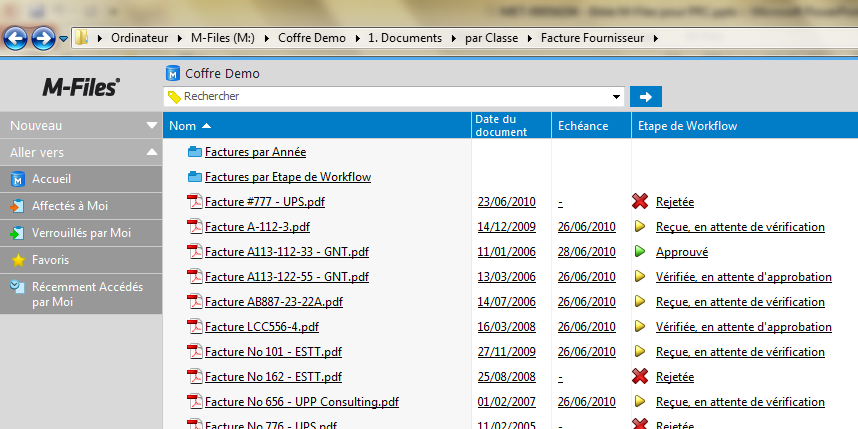The height and width of the screenshot is (429, 858).
Task: Click yellow arrow icon for Facture LCC556-4 row
Action: tap(640, 326)
